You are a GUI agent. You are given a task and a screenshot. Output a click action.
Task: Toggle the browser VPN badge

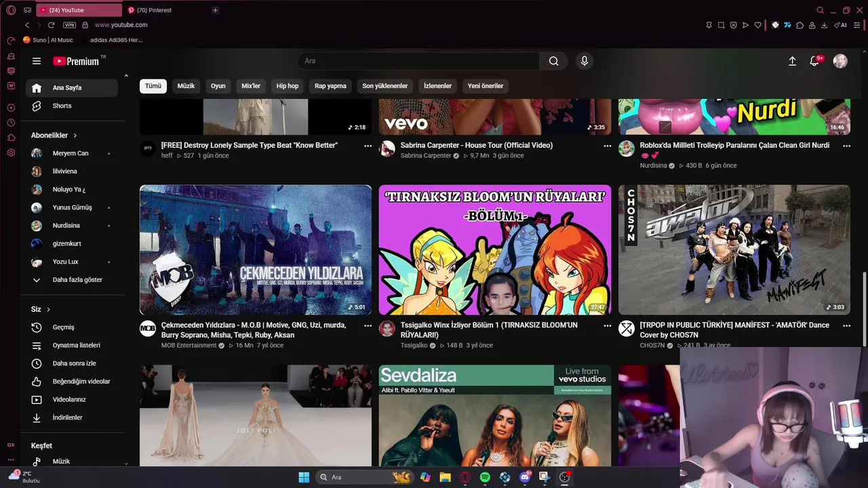point(69,25)
